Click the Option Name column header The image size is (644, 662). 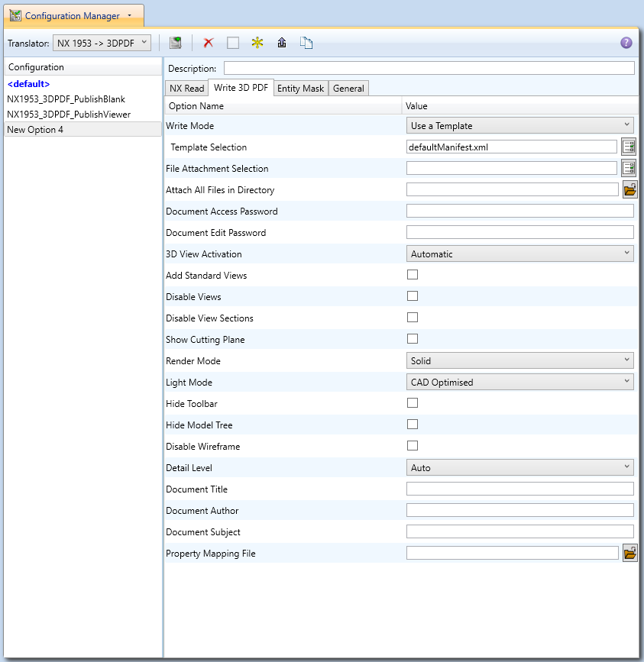[x=283, y=106]
